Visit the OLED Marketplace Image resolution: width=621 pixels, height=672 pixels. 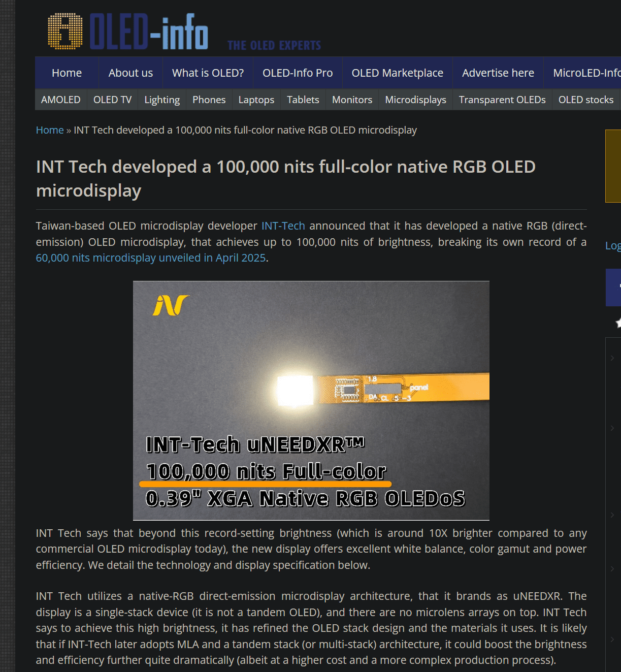(397, 73)
